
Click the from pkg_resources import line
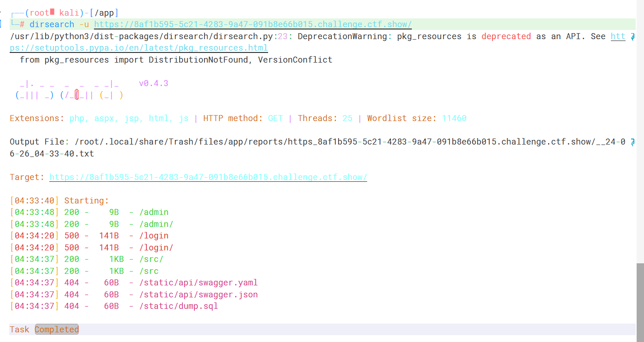tap(176, 60)
